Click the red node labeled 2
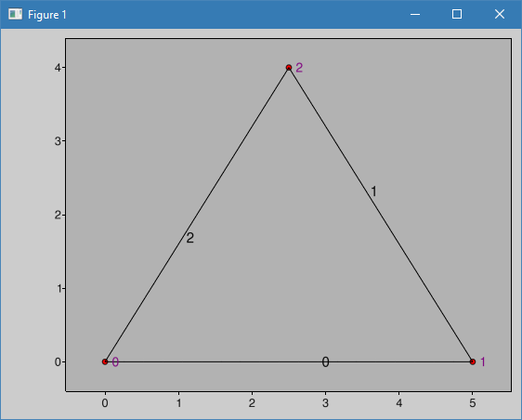 [x=289, y=68]
